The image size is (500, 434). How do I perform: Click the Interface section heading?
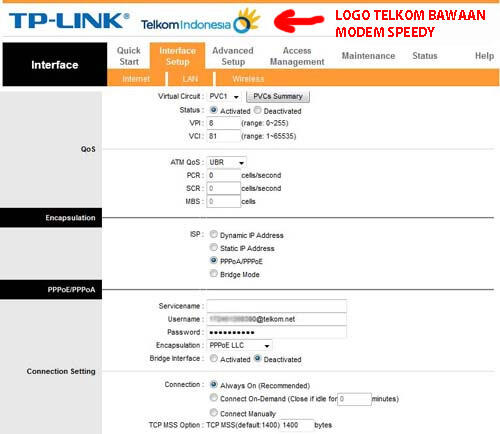(x=55, y=65)
